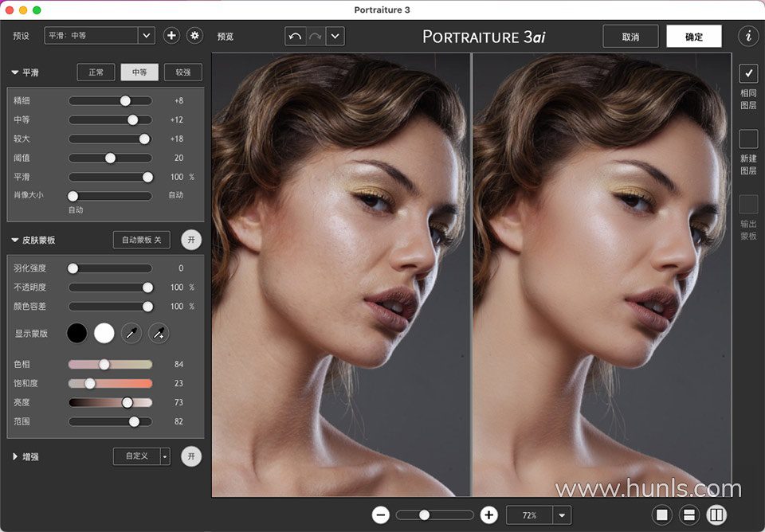The image size is (765, 532).
Task: Click the zoom out minus icon
Action: [381, 515]
